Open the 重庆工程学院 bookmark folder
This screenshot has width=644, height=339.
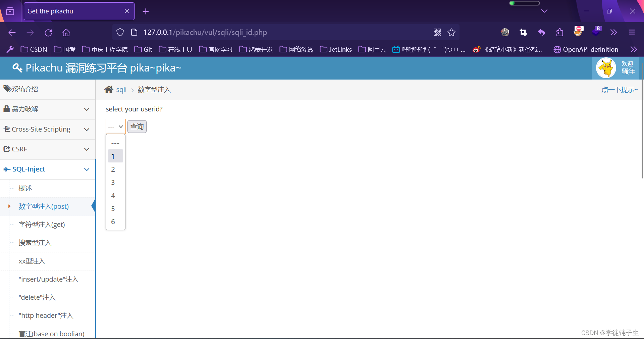(105, 49)
